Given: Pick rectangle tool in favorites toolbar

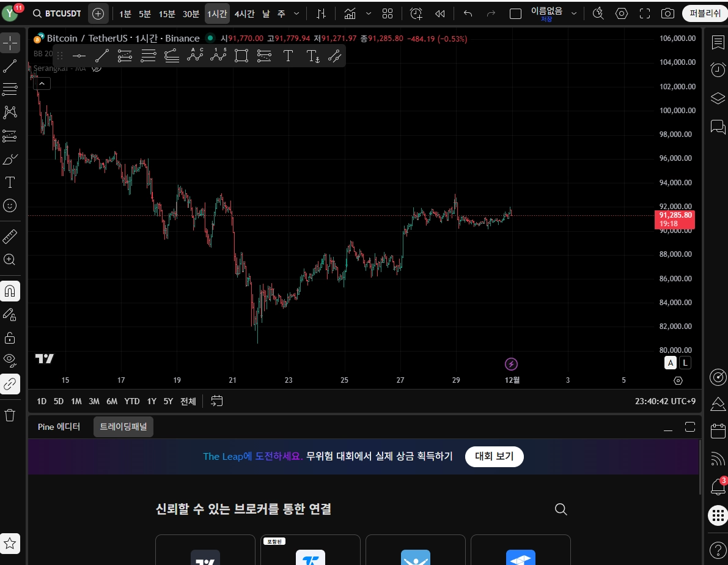Looking at the screenshot, I should (x=241, y=56).
